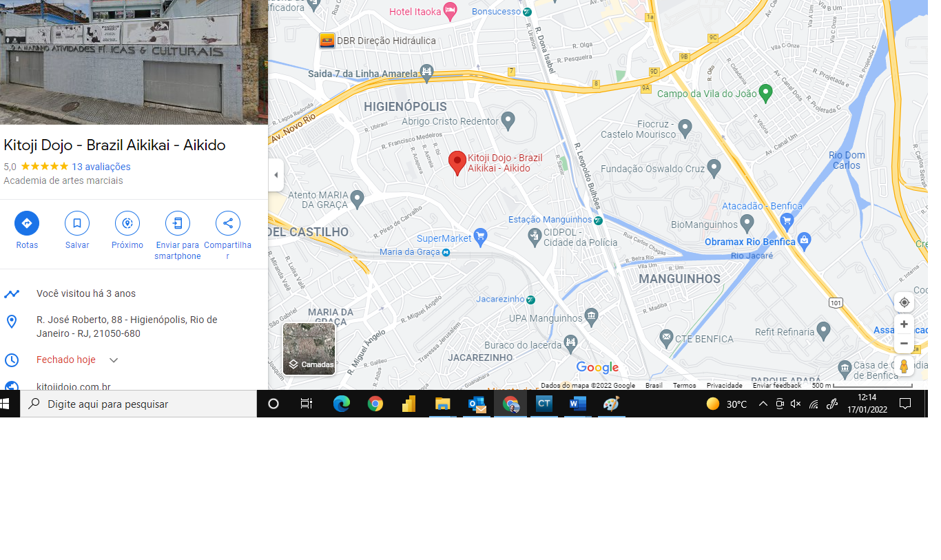Click Enviar feedback in map footer

pos(776,386)
